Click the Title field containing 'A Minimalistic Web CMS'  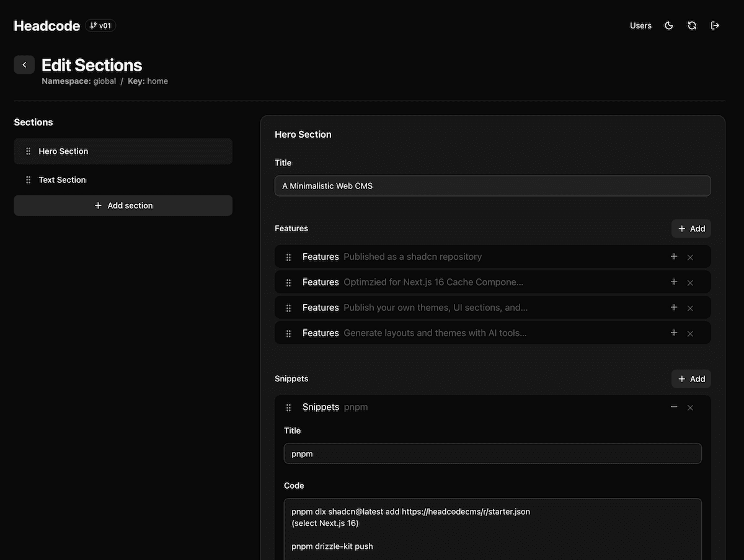point(492,185)
